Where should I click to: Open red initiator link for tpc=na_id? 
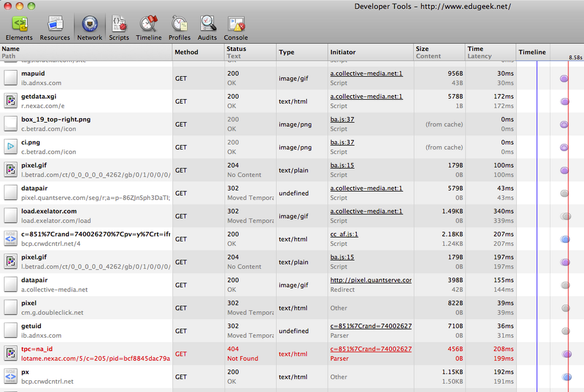[371, 349]
